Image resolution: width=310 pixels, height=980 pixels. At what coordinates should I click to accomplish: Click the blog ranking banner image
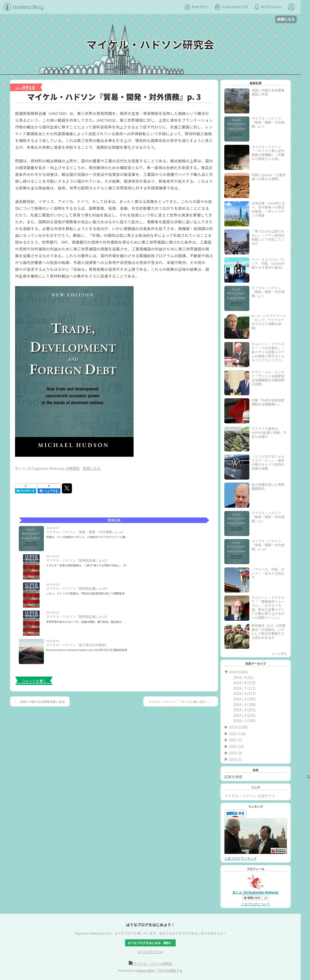255,836
